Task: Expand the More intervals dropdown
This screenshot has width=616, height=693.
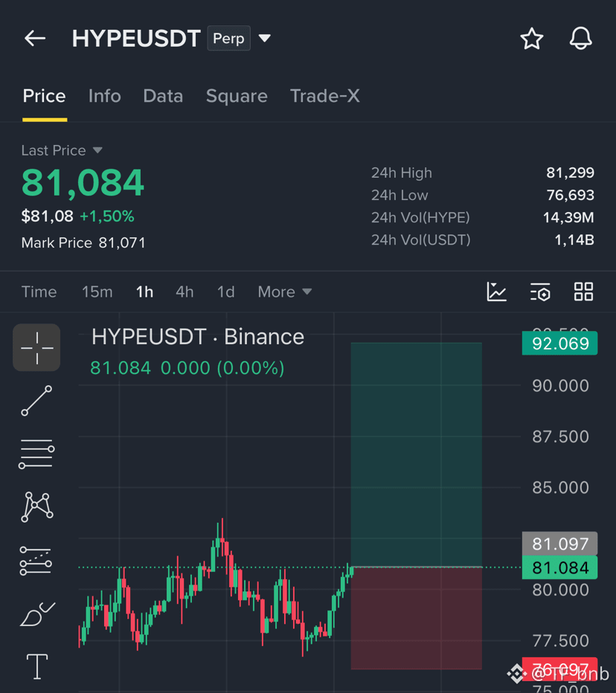Action: coord(285,291)
